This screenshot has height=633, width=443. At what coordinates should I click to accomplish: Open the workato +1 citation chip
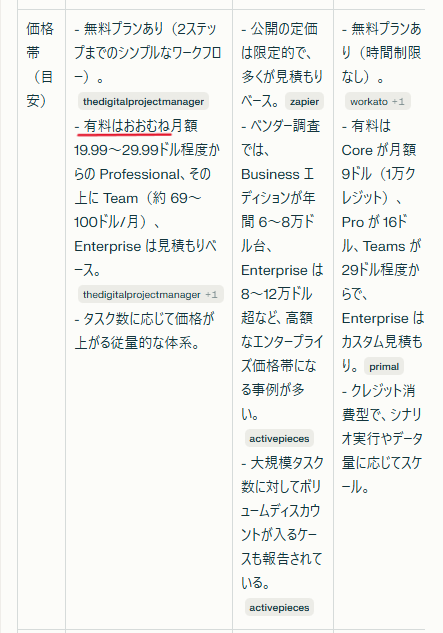pos(378,102)
